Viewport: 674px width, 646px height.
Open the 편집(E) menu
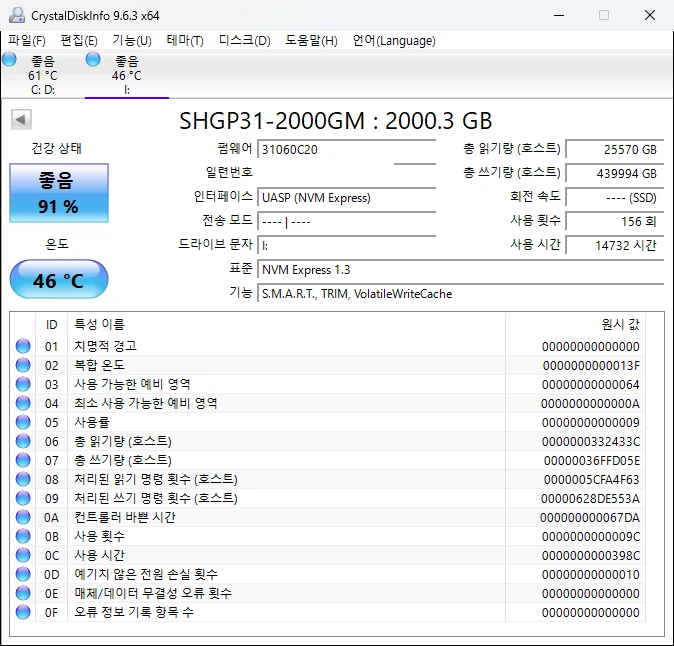click(79, 41)
